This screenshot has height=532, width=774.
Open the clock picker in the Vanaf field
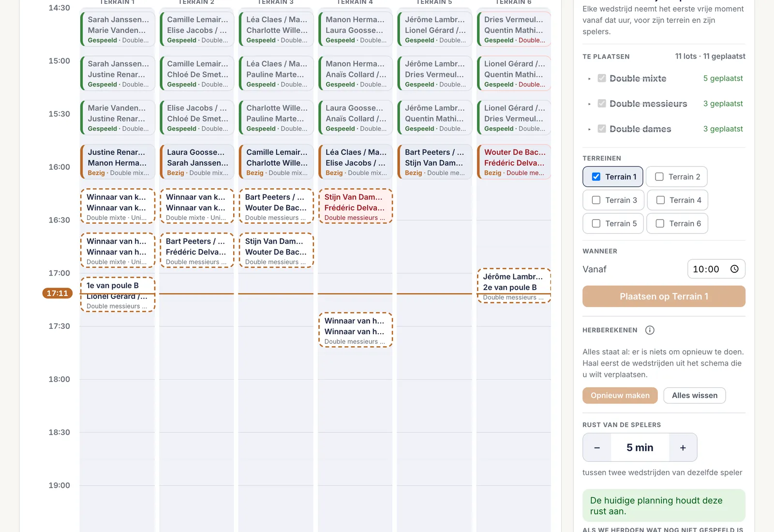click(734, 269)
